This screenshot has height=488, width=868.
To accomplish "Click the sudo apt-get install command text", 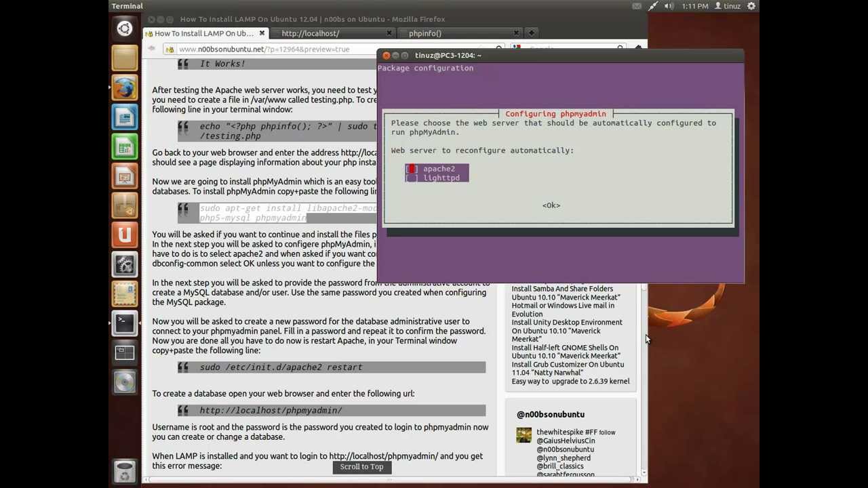I will (288, 213).
